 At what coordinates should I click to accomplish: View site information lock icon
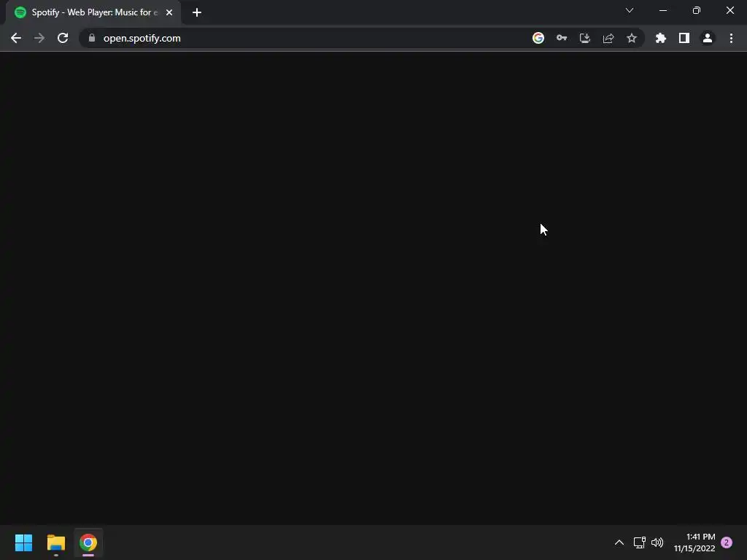92,38
